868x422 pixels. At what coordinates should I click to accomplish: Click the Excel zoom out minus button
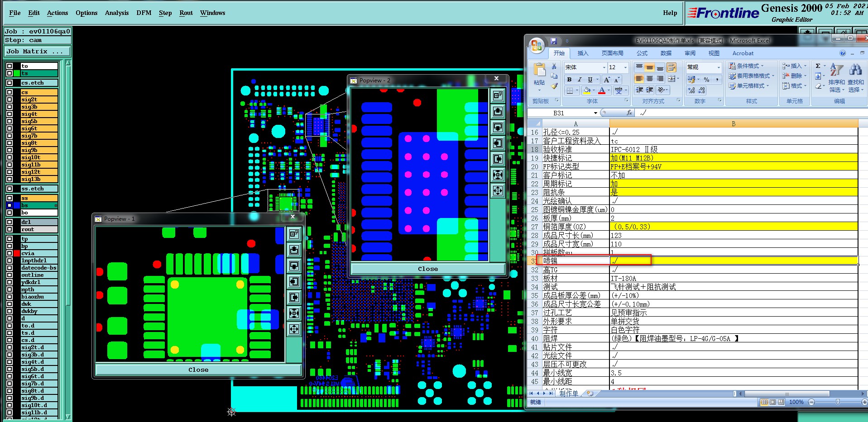811,402
